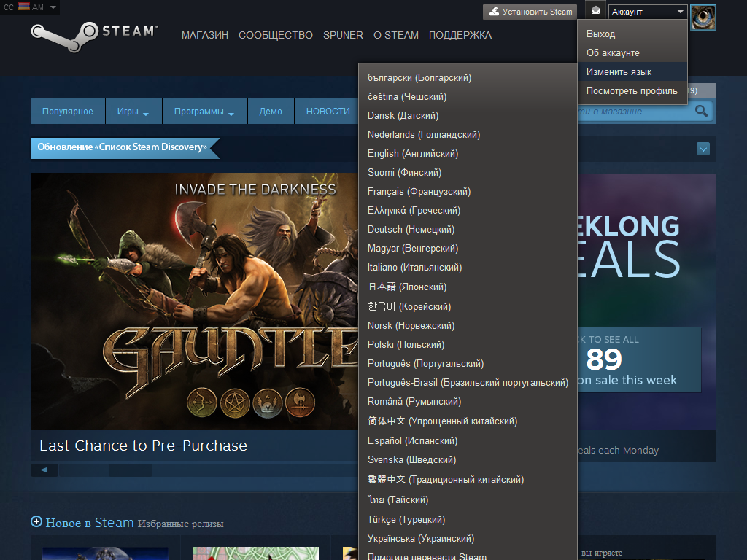Expand the Игры dropdown tab
This screenshot has height=560, width=747.
133,112
